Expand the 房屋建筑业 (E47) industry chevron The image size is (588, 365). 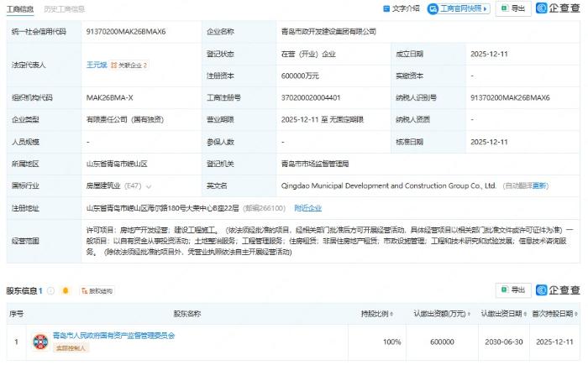[x=149, y=185]
